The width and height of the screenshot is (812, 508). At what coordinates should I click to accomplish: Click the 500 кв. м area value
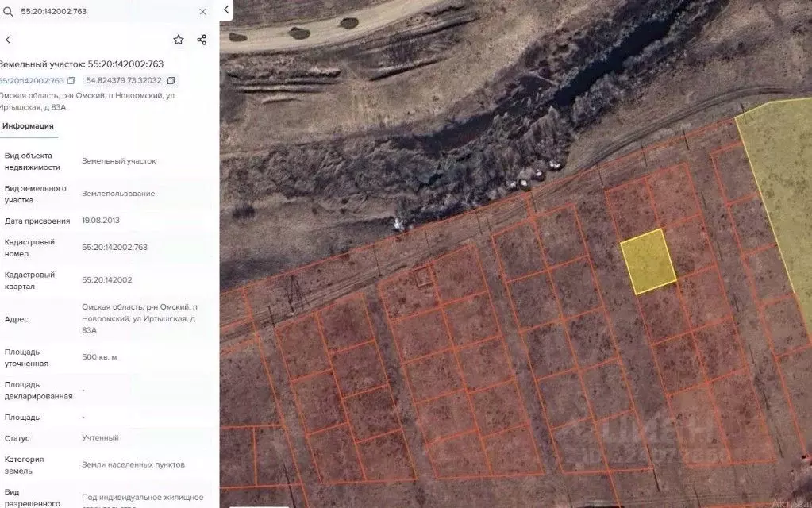(x=99, y=357)
